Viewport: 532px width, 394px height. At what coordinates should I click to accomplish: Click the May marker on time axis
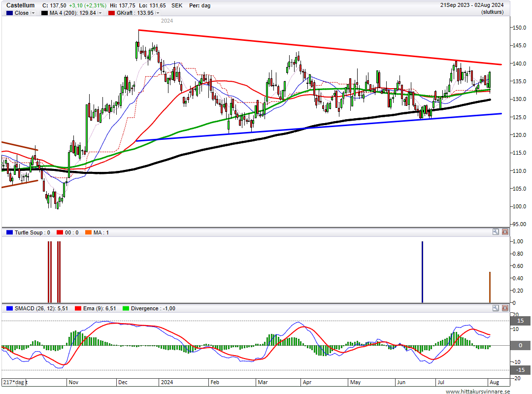(x=355, y=382)
